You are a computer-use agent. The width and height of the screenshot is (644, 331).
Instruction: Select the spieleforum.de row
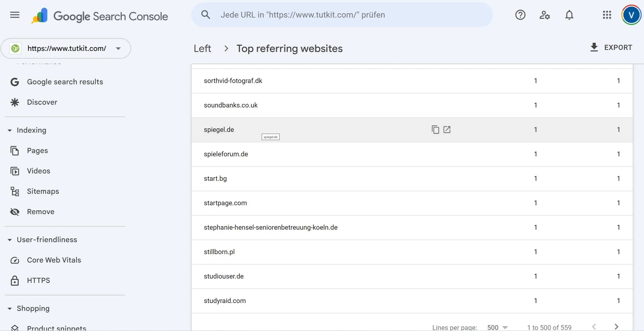[x=412, y=154]
